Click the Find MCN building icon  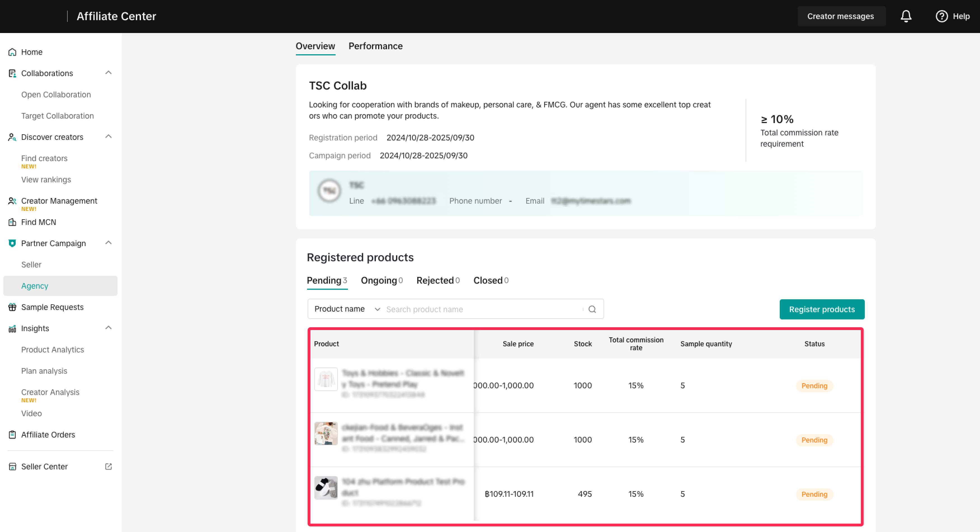tap(12, 222)
